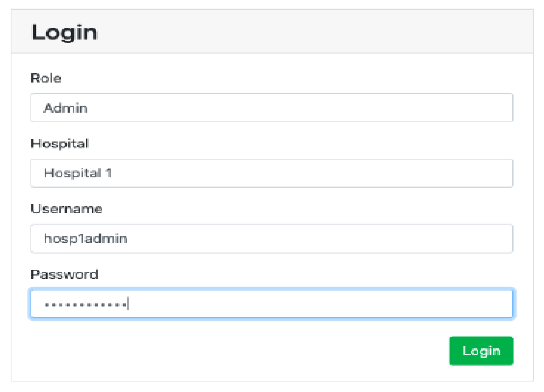Click the right end of Hospital combo box
This screenshot has height=392, width=544.
[x=499, y=173]
